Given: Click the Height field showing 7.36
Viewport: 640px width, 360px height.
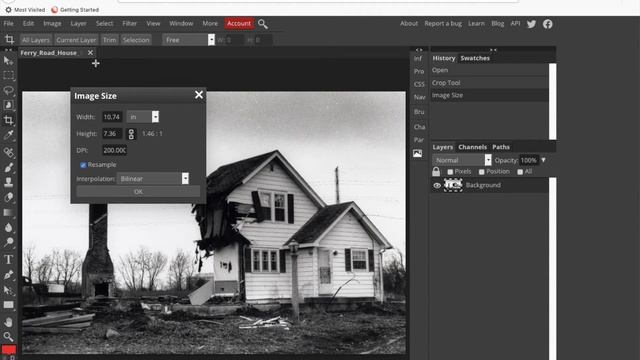Looking at the screenshot, I should pos(112,133).
